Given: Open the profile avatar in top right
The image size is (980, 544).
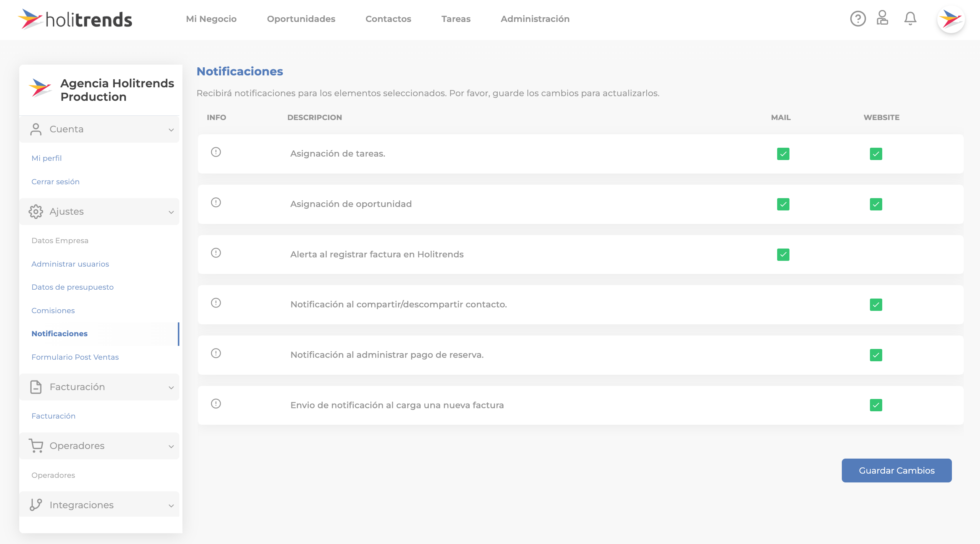Looking at the screenshot, I should (x=951, y=19).
